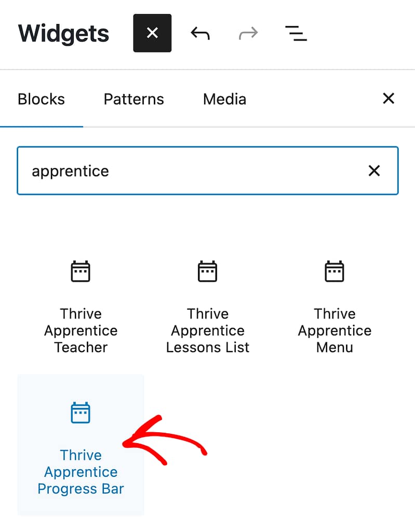Choose the 'Thrive Apprentice Menu' text label
The height and width of the screenshot is (532, 415).
tap(334, 330)
